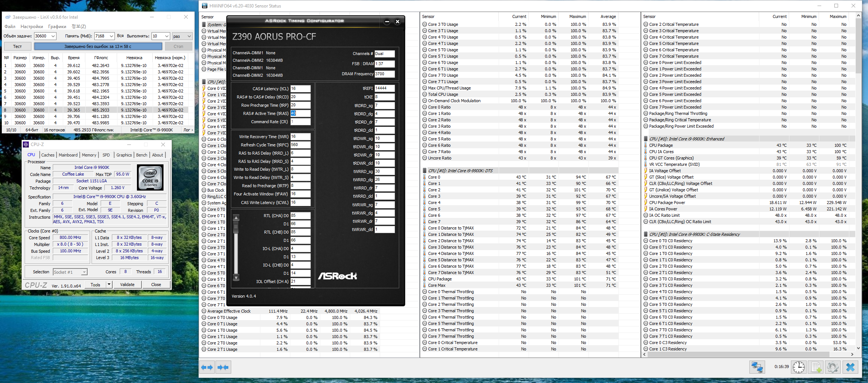Click the CPU DTS sensor group chip icon
Image resolution: width=868 pixels, height=383 pixels.
(425, 171)
